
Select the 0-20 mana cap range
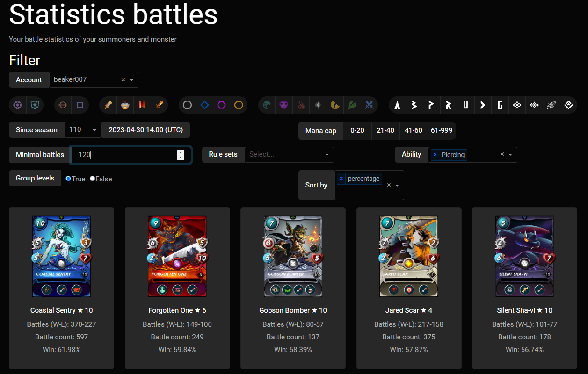pyautogui.click(x=357, y=131)
